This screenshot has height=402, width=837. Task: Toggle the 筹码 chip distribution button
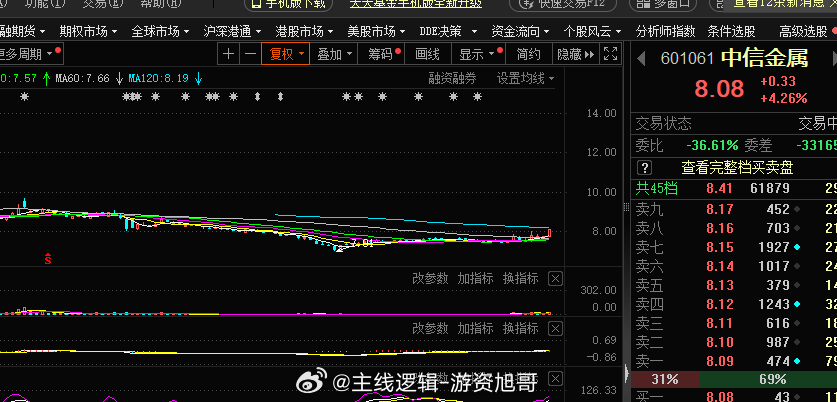[x=381, y=54]
